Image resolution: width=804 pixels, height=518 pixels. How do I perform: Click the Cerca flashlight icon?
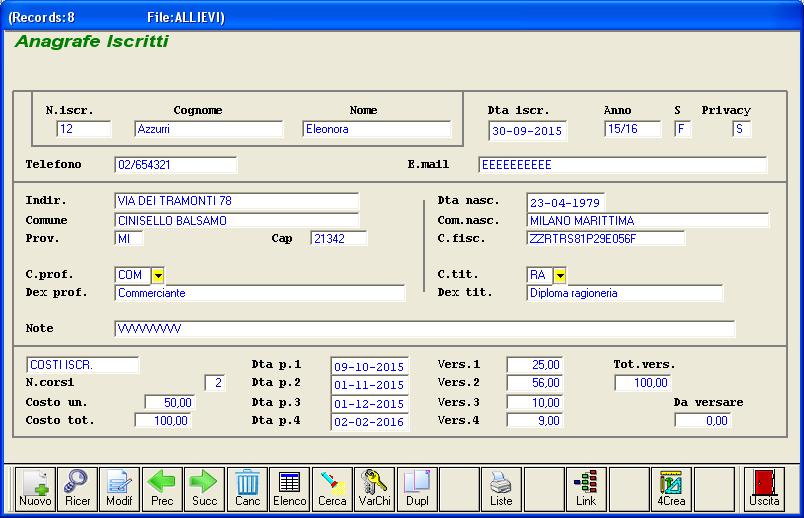(x=332, y=489)
